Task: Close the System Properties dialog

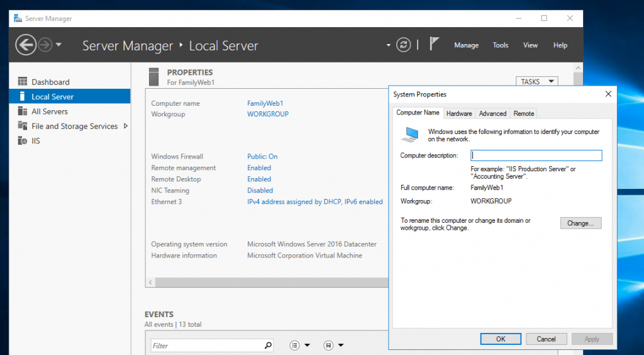Action: 608,94
